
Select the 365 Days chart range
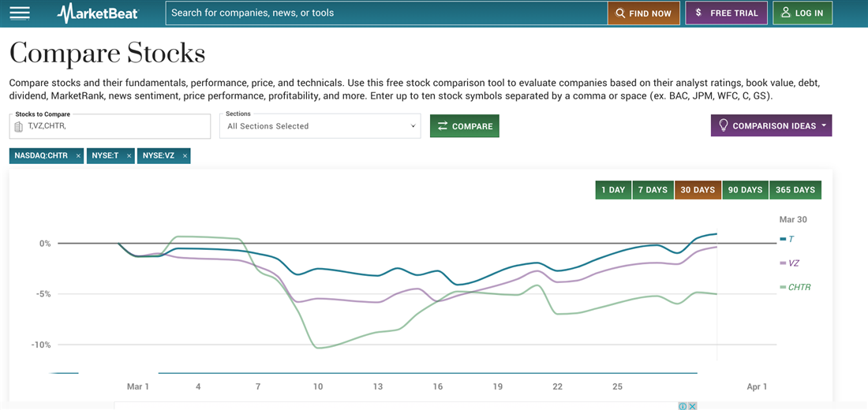795,190
